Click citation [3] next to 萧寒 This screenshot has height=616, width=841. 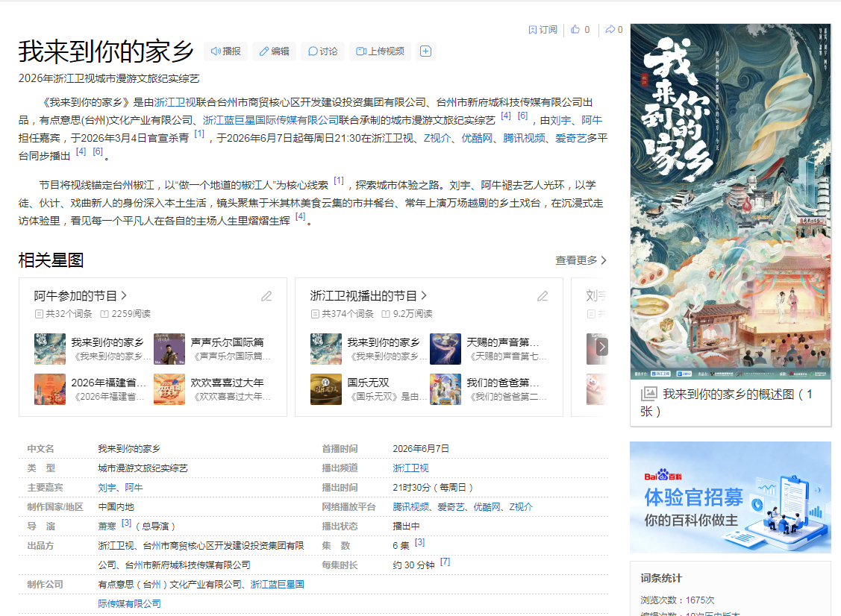(x=127, y=523)
